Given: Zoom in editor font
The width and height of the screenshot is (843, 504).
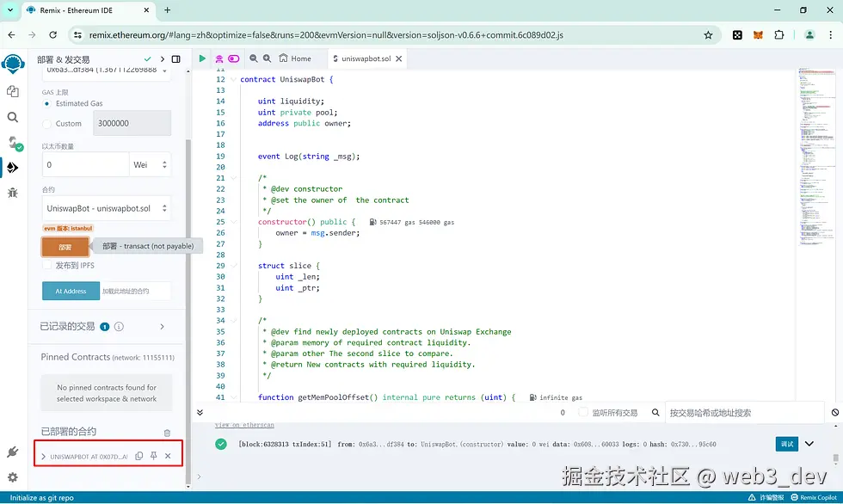Looking at the screenshot, I should point(268,58).
